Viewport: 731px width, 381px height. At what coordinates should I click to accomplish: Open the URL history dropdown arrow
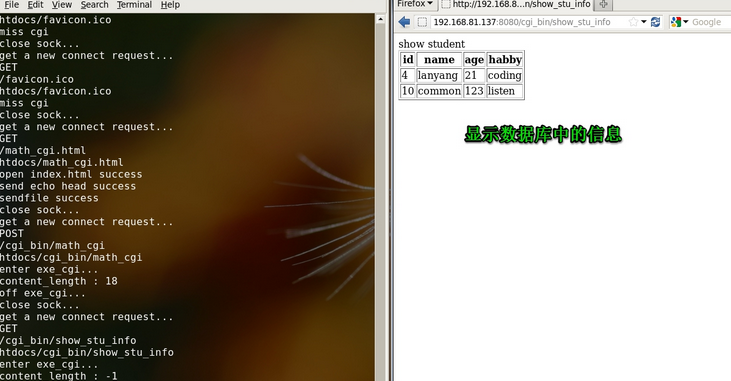point(644,22)
